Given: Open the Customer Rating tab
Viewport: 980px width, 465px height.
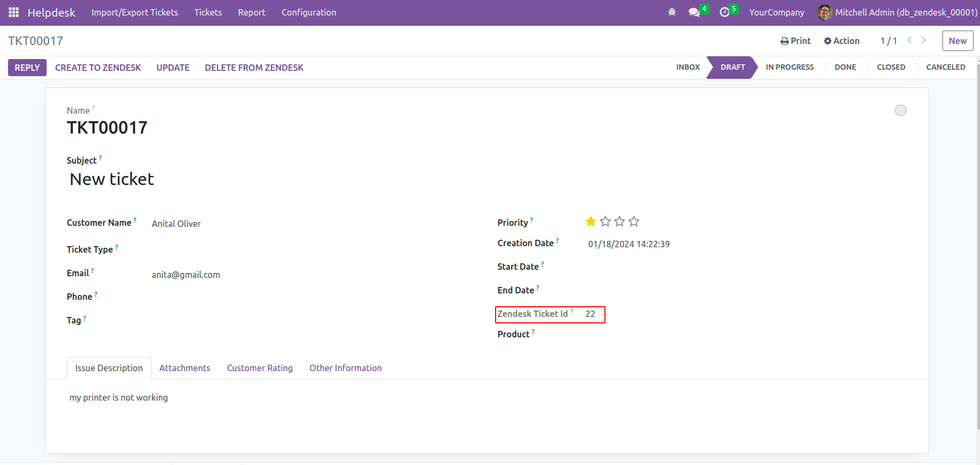Looking at the screenshot, I should tap(260, 368).
